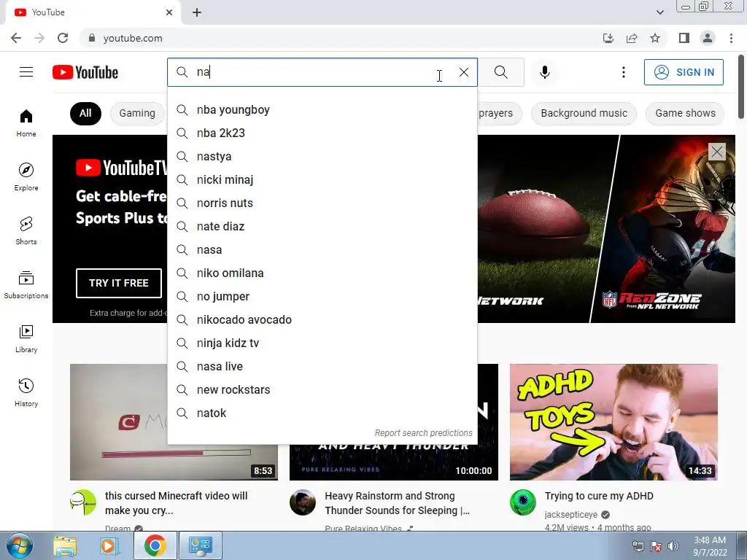Click TRY IT FREE button
This screenshot has width=747, height=560.
(119, 283)
